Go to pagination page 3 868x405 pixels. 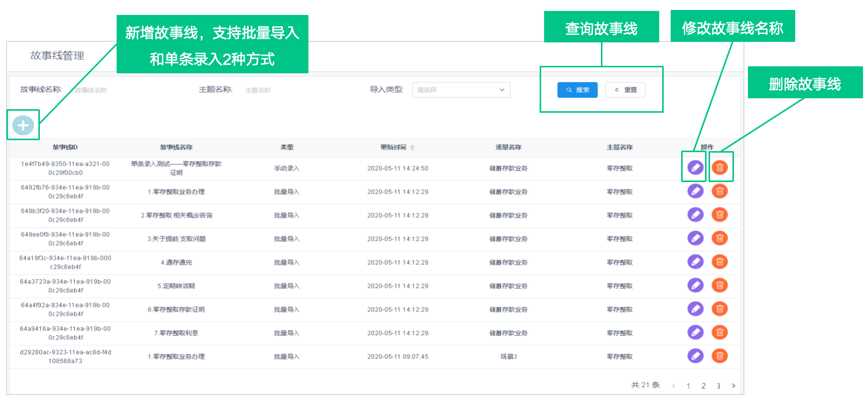tap(718, 386)
